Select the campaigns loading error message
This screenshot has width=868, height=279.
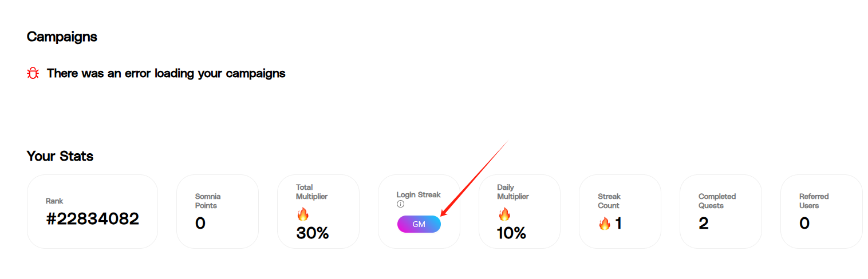pos(166,73)
